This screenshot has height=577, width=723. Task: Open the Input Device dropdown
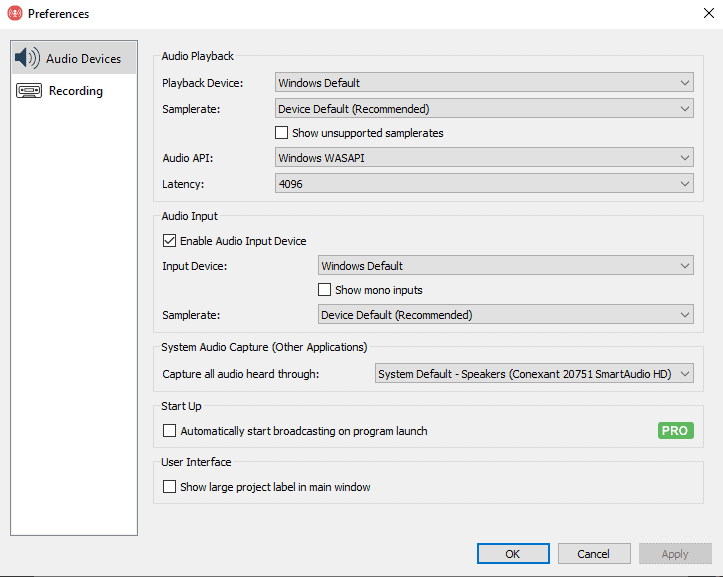506,266
